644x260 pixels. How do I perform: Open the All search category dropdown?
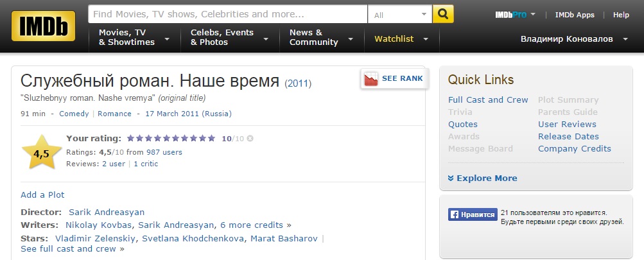tap(399, 14)
